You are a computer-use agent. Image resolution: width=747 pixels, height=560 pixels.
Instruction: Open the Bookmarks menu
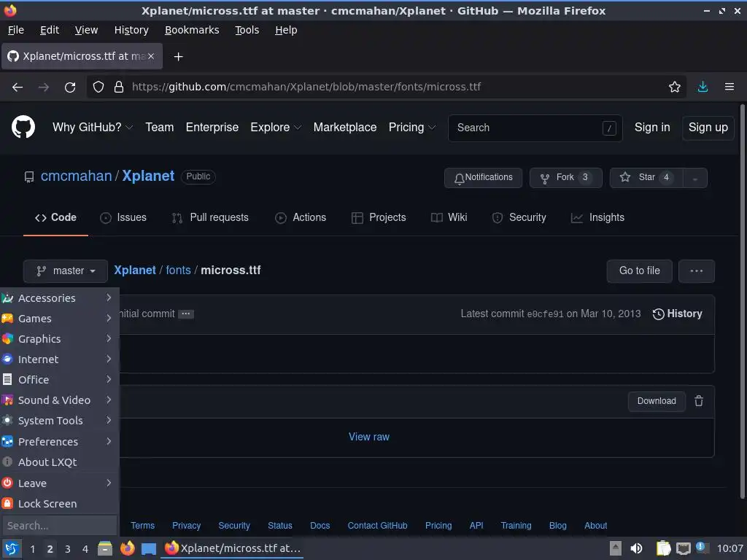192,30
